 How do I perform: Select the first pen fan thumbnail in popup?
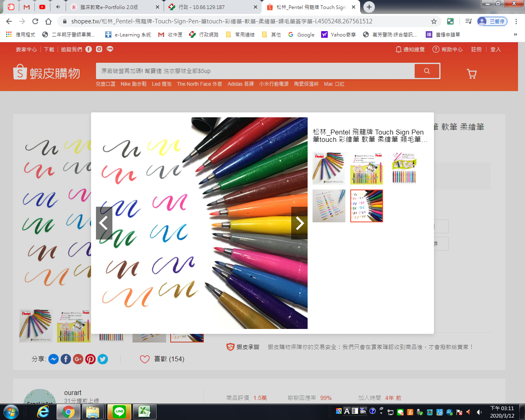[x=329, y=168]
